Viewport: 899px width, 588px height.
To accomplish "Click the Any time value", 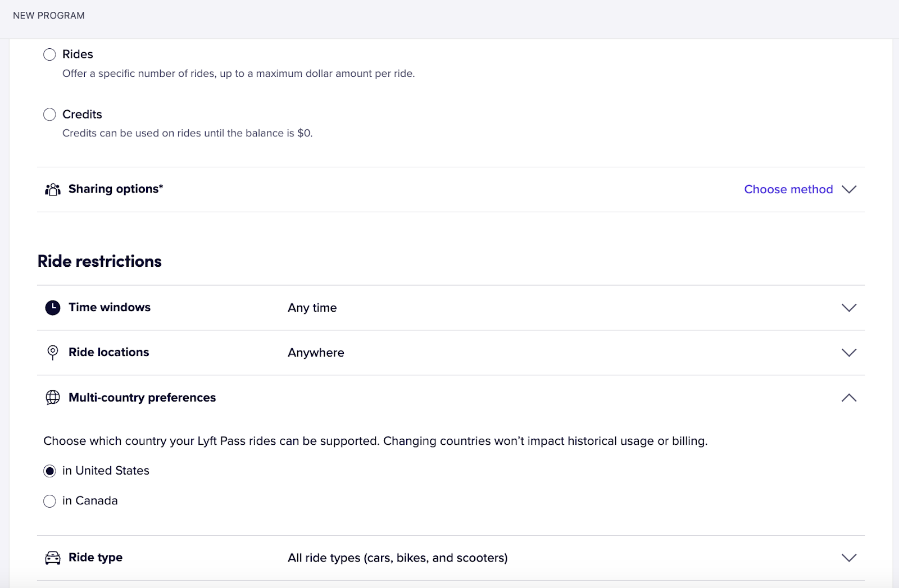I will click(312, 308).
